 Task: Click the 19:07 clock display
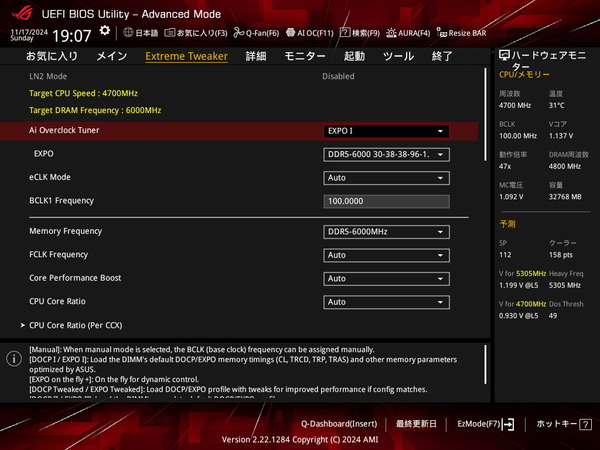pos(72,36)
